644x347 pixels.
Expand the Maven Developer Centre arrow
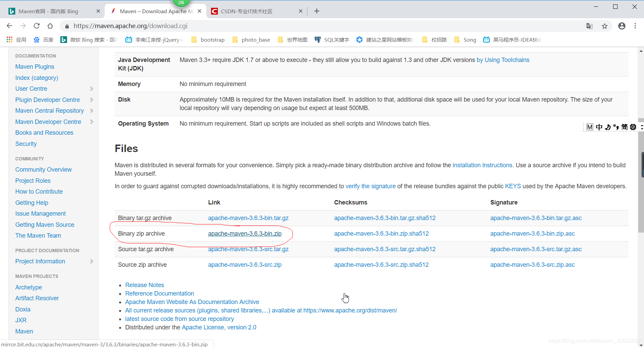click(x=91, y=122)
